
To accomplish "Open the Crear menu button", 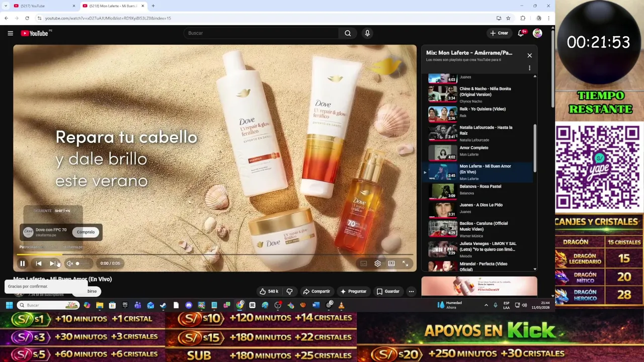I will coord(499,33).
